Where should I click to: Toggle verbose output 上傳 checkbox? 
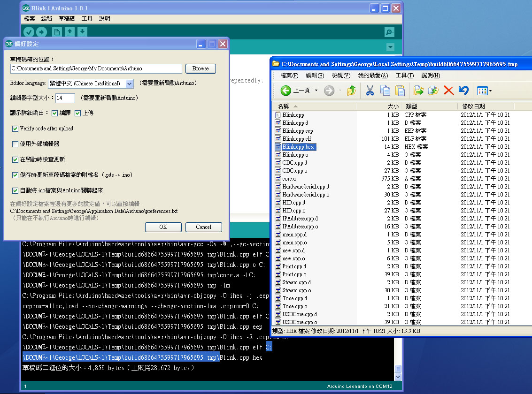click(x=77, y=113)
